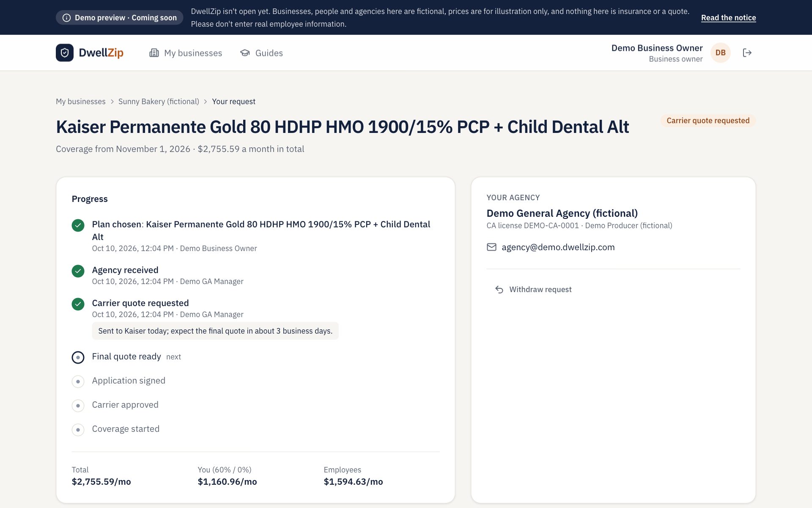Click the Sent to Kaiser today note
This screenshot has height=508, width=812.
click(215, 331)
